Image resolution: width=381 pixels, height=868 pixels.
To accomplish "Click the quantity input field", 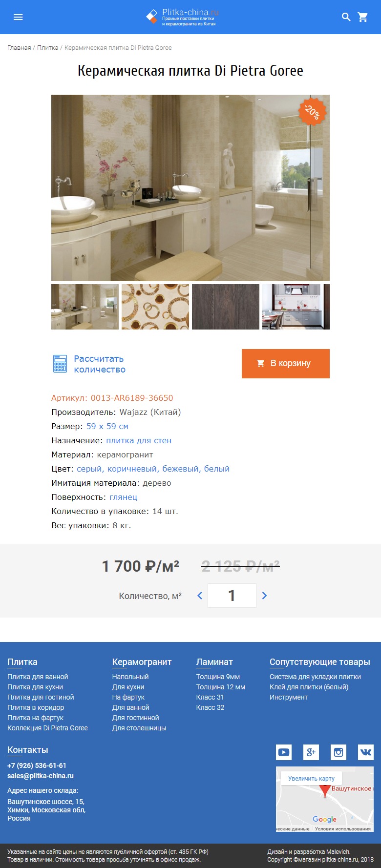I will click(232, 596).
